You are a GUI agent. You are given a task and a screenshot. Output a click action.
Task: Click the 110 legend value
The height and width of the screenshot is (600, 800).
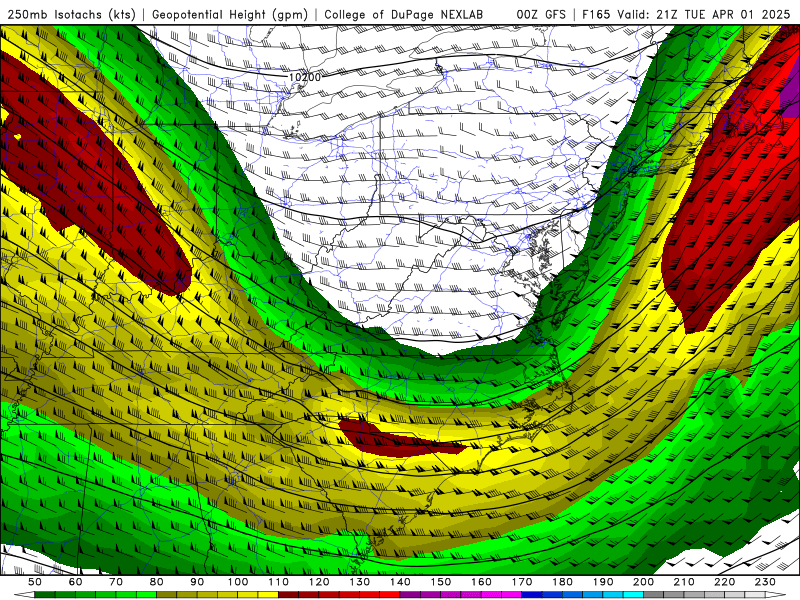(x=279, y=582)
